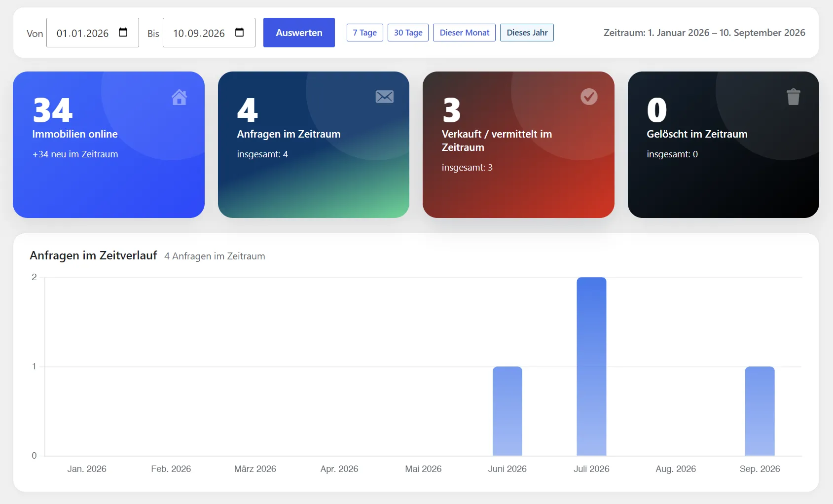The image size is (833, 504).
Task: Click the 'Von' field label
Action: (35, 34)
